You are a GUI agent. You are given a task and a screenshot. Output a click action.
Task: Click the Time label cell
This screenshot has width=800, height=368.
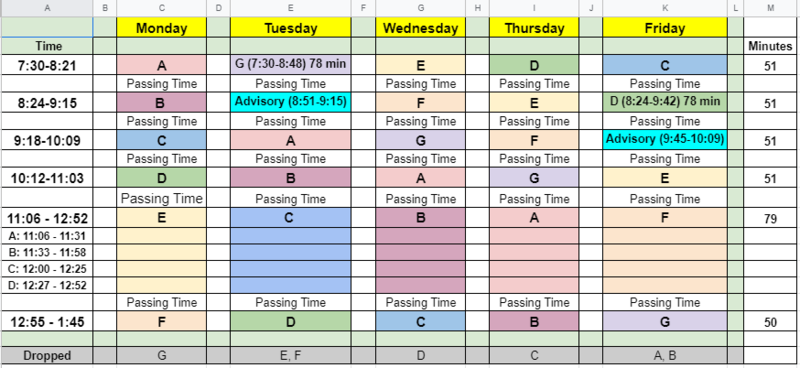[47, 46]
